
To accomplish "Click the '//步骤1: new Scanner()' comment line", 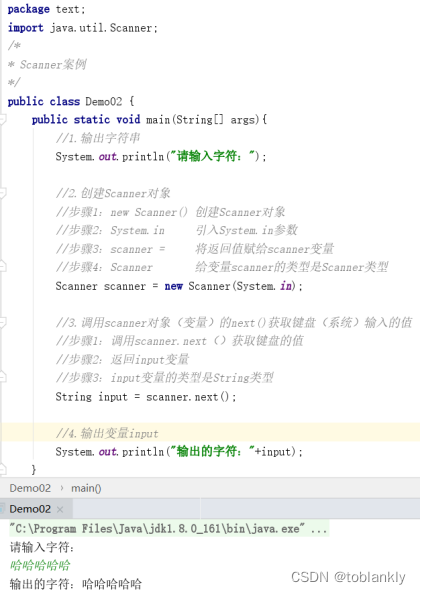I will [x=170, y=212].
